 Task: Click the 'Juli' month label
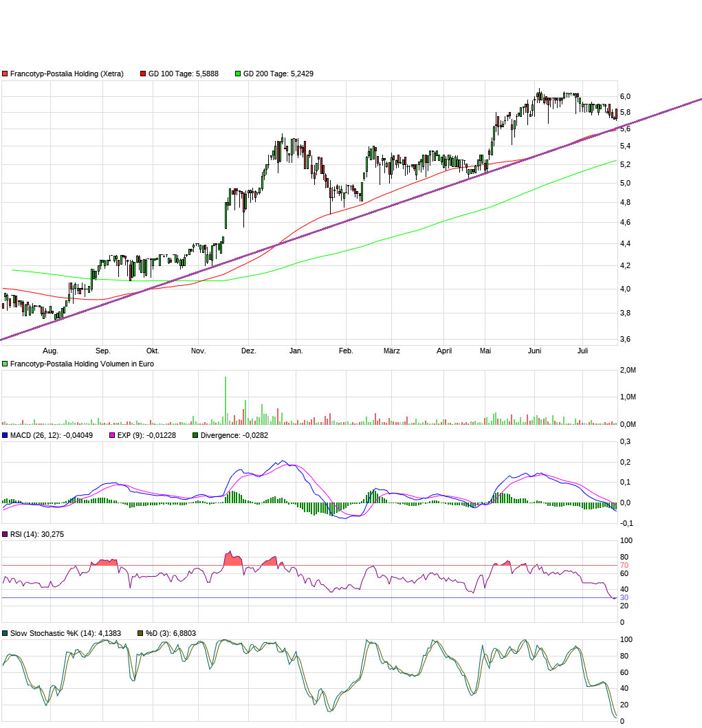click(582, 351)
